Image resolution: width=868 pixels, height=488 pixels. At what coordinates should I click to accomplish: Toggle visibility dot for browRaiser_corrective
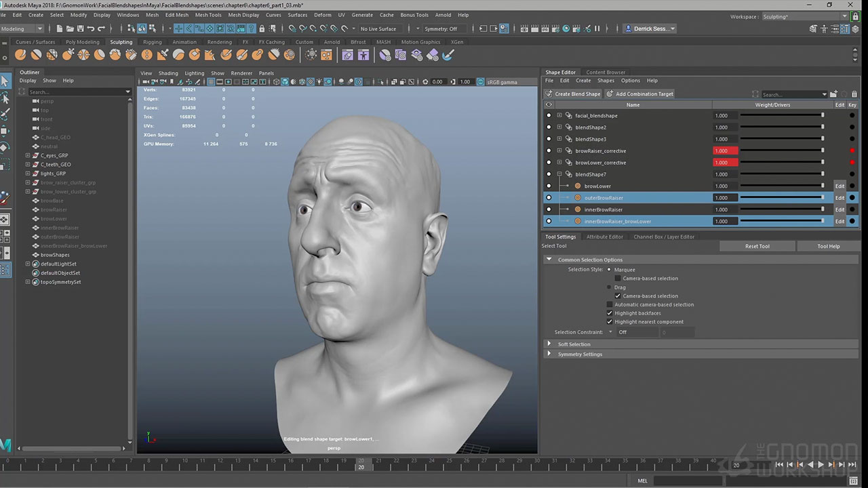549,151
